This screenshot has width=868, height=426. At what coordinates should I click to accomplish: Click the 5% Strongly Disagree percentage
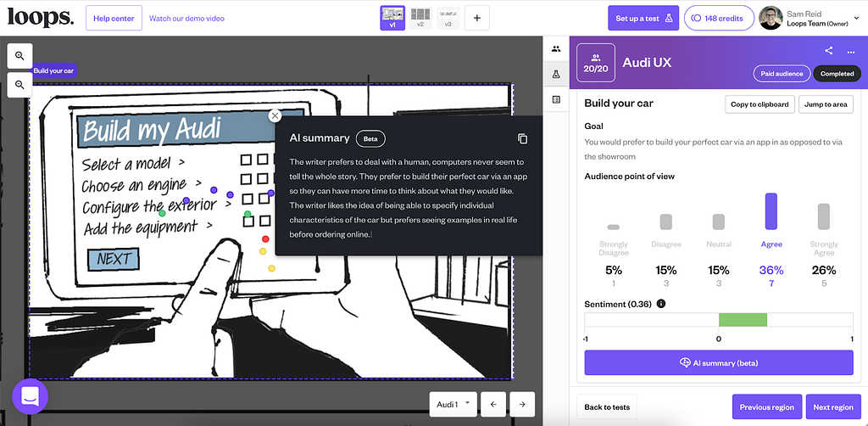point(614,271)
